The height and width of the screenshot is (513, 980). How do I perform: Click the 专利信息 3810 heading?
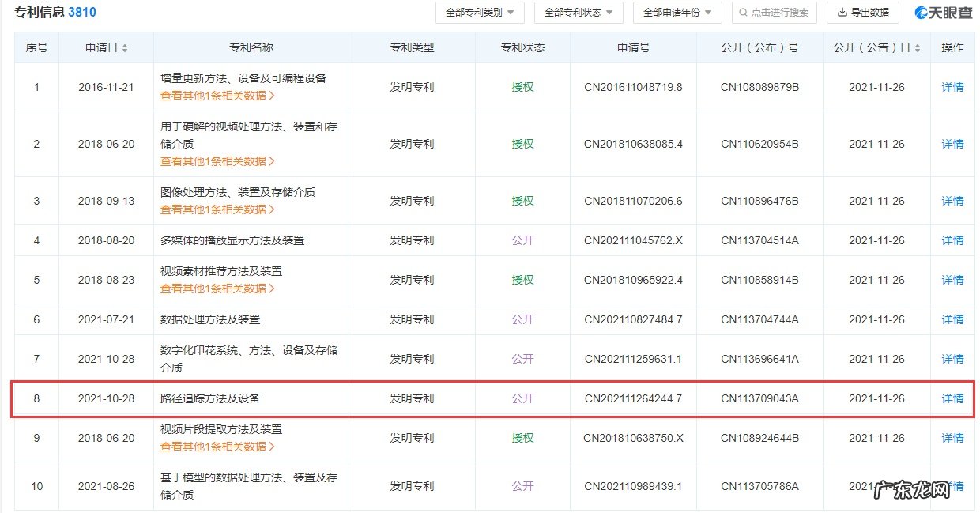point(55,13)
